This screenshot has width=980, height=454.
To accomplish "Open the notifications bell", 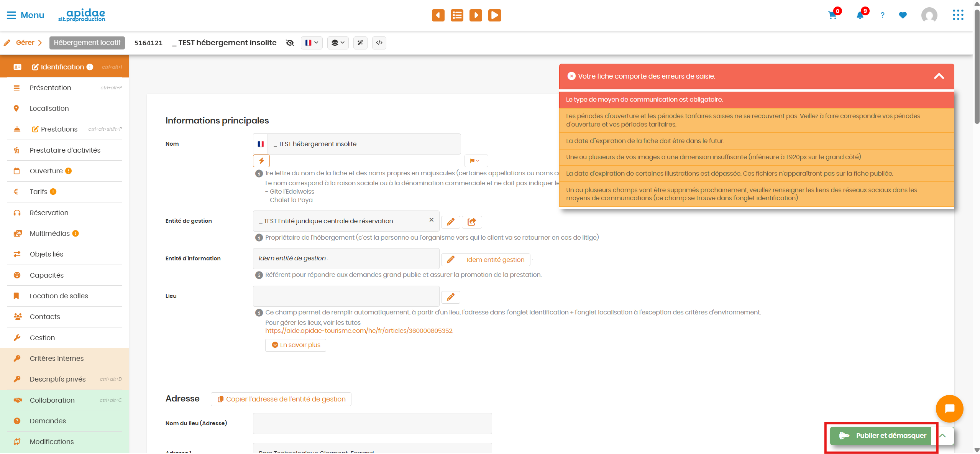I will coord(860,15).
